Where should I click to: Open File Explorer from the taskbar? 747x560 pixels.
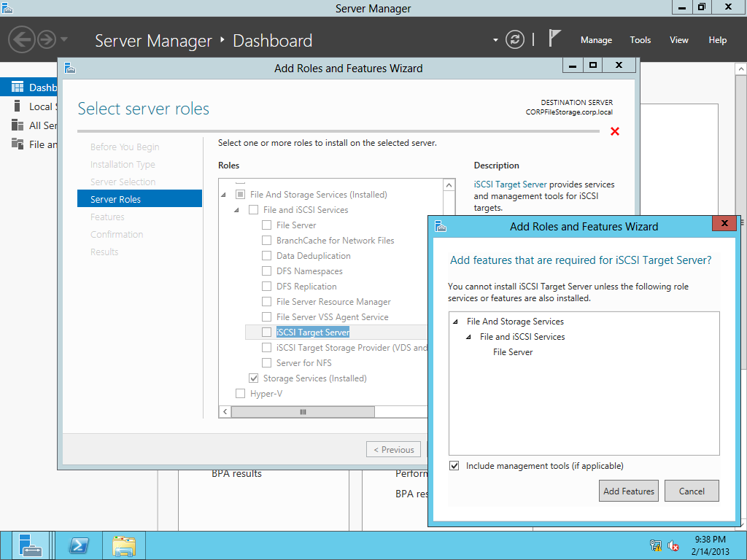pyautogui.click(x=123, y=545)
